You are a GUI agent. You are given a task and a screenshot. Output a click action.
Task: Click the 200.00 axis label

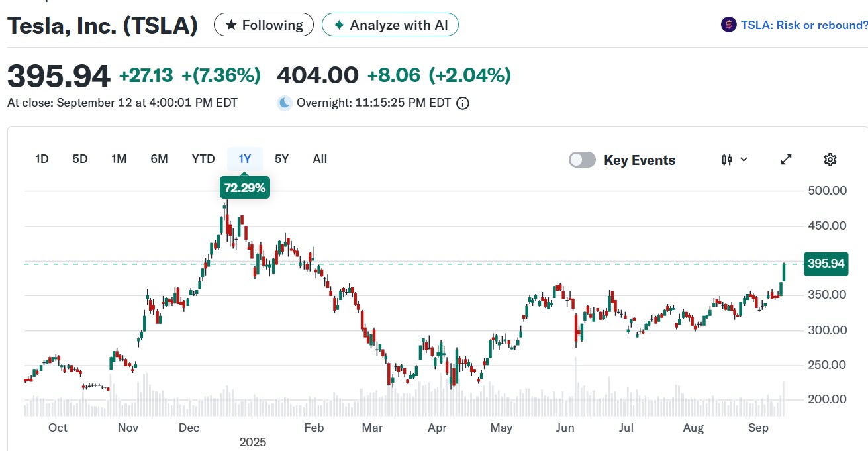pyautogui.click(x=828, y=399)
